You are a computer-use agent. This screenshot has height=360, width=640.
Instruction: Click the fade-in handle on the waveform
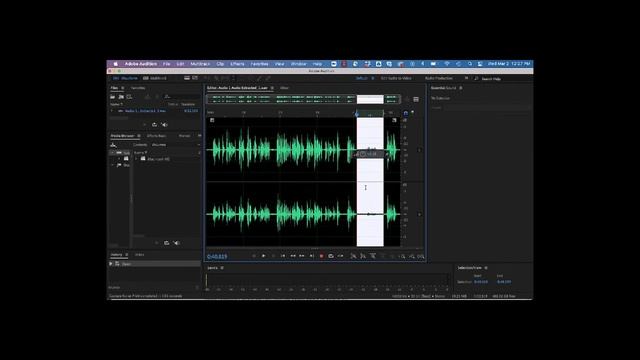[212, 120]
